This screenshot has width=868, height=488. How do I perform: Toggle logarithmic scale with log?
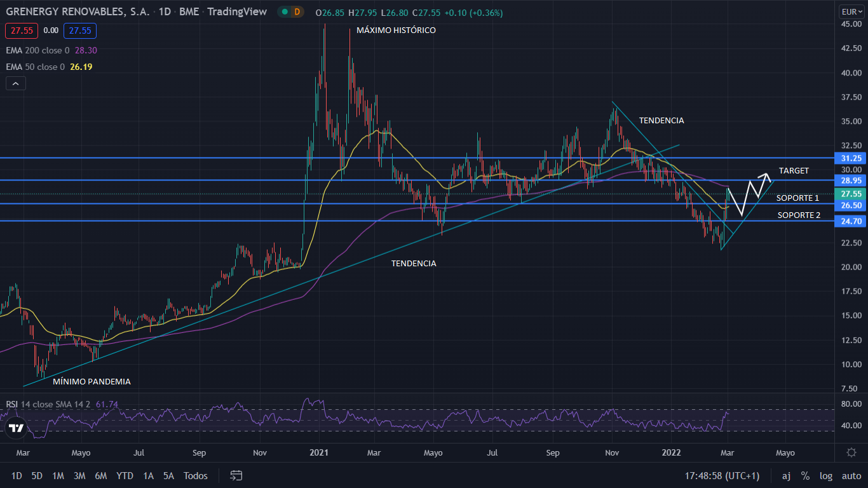(826, 475)
